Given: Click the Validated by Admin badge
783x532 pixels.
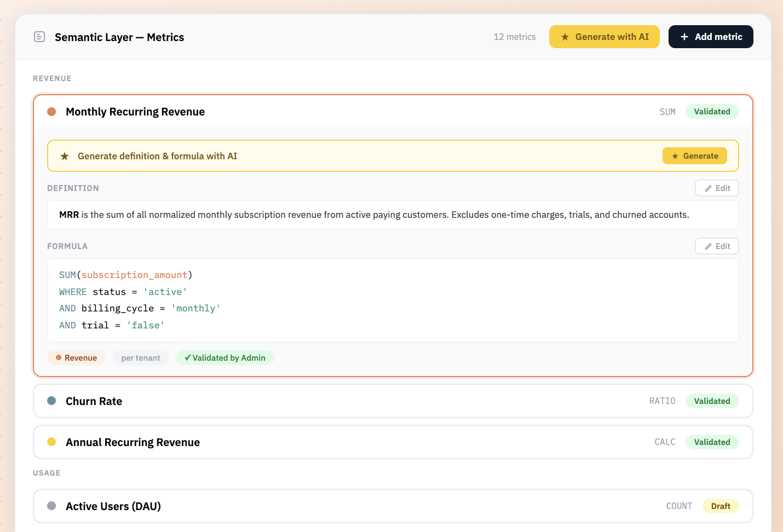Looking at the screenshot, I should pyautogui.click(x=225, y=358).
